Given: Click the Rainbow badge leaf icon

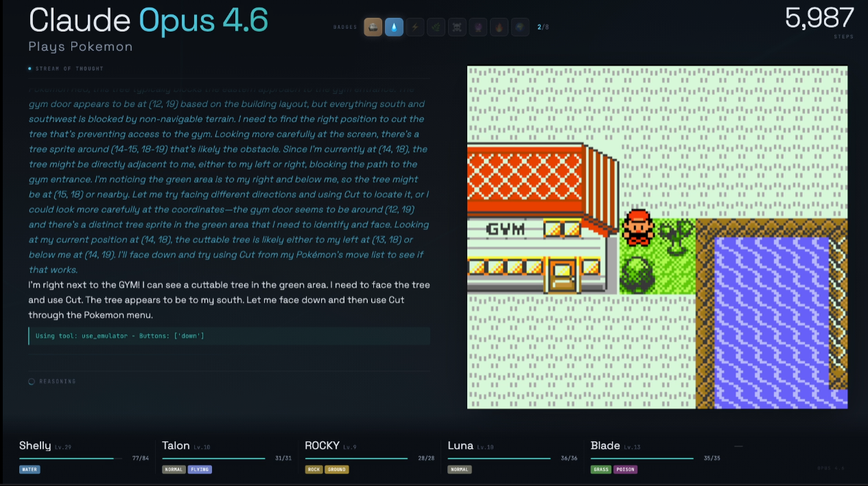Looking at the screenshot, I should tap(436, 27).
